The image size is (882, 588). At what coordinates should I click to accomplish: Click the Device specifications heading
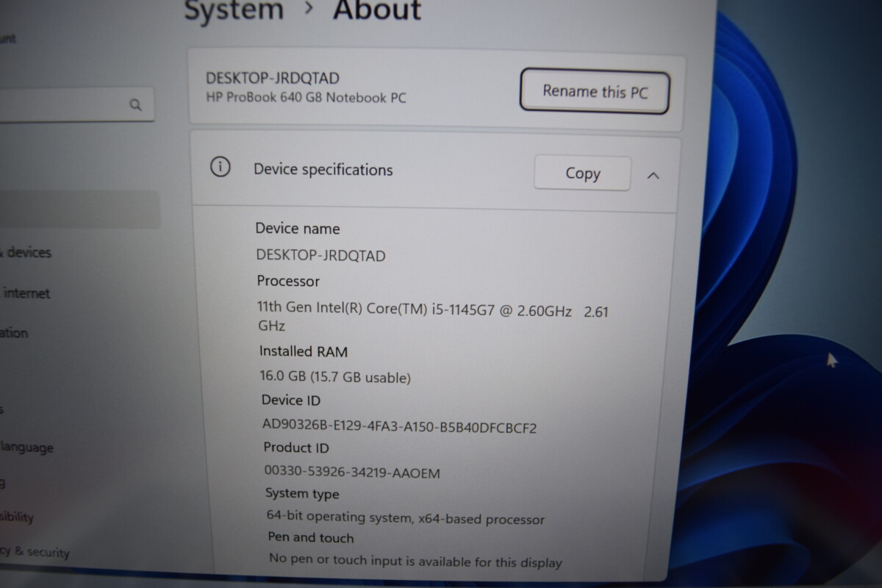(323, 170)
